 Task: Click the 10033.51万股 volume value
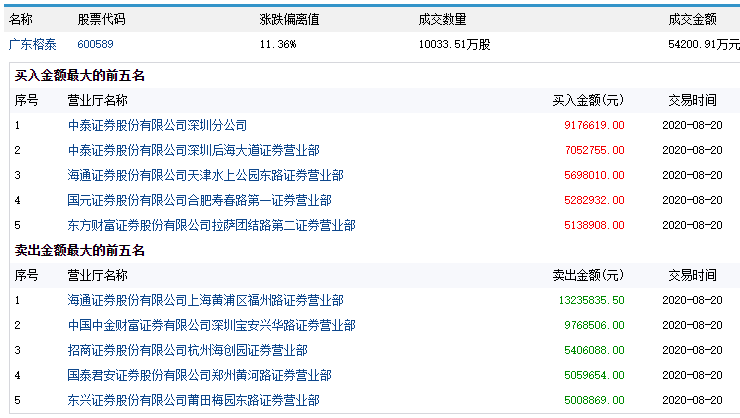tap(454, 44)
